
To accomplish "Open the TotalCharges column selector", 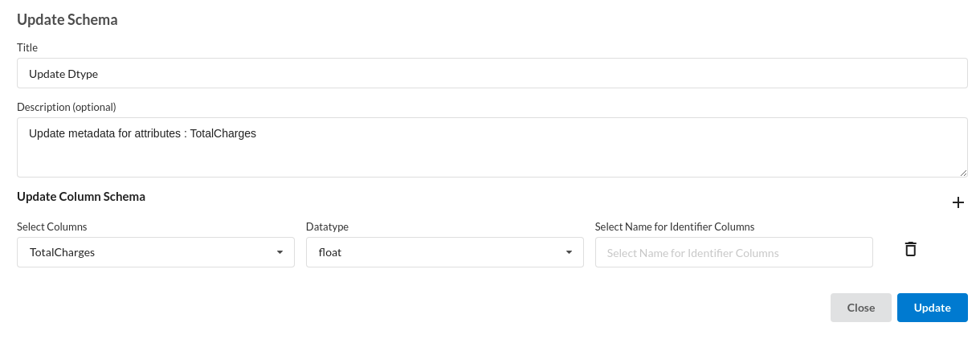I will 156,252.
